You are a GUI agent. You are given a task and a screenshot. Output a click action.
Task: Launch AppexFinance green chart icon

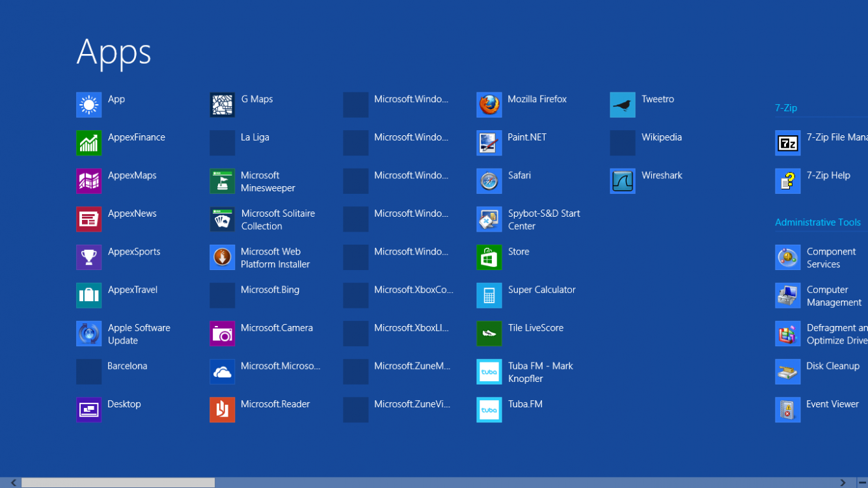(88, 143)
